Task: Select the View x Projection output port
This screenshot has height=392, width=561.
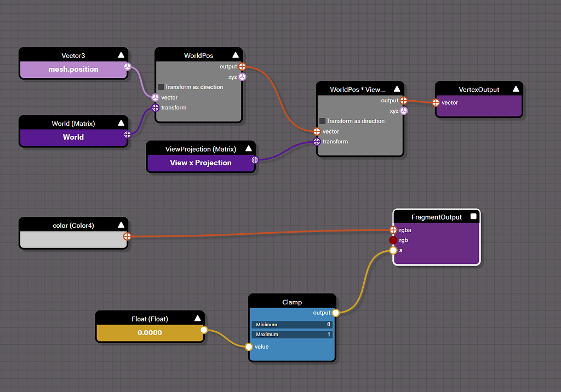Action: [254, 160]
